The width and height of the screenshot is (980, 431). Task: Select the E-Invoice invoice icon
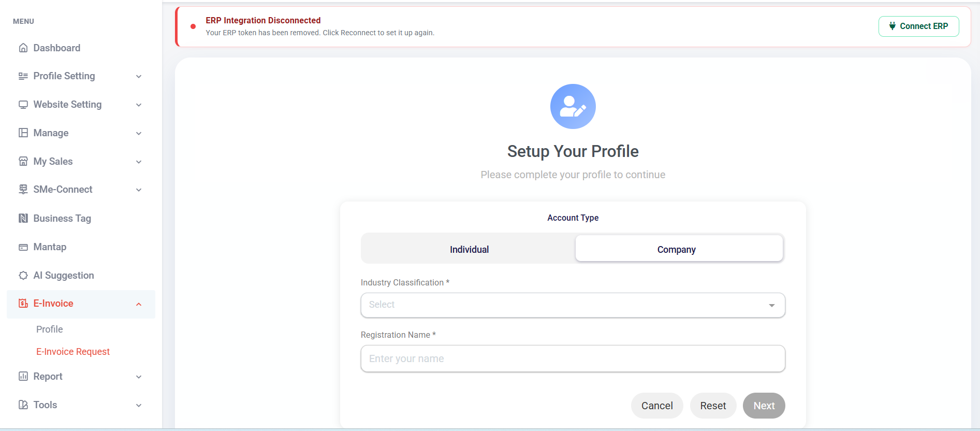point(23,303)
